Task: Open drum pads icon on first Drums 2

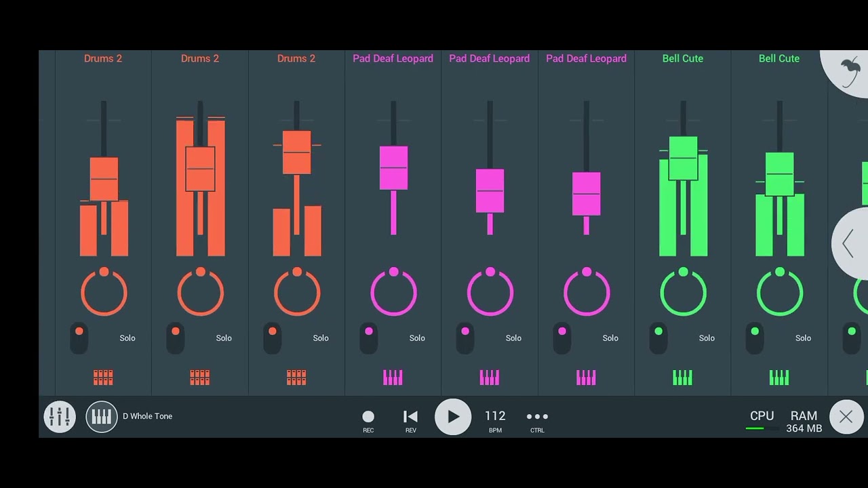Action: point(103,378)
